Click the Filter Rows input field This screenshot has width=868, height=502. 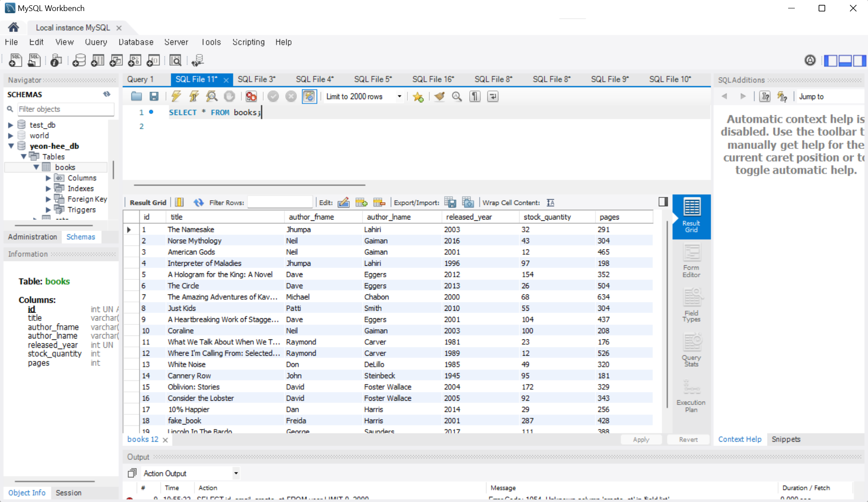point(280,202)
